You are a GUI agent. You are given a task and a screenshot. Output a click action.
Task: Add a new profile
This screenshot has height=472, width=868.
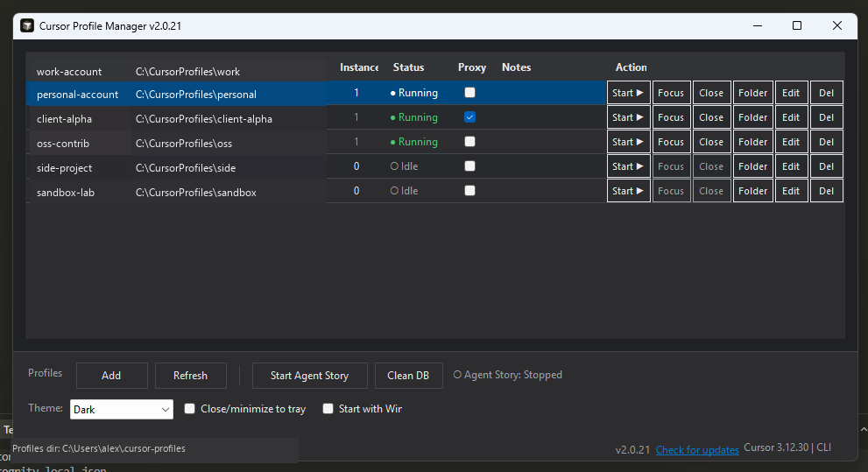coord(112,376)
